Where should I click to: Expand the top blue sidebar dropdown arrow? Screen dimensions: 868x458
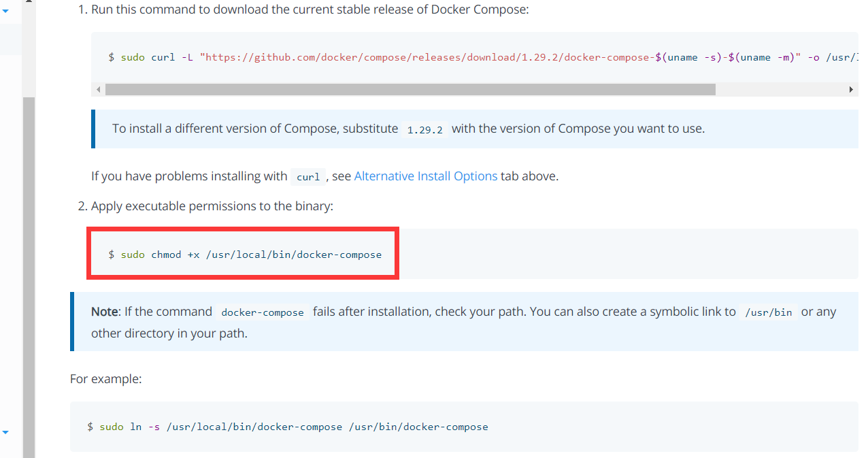[x=5, y=11]
